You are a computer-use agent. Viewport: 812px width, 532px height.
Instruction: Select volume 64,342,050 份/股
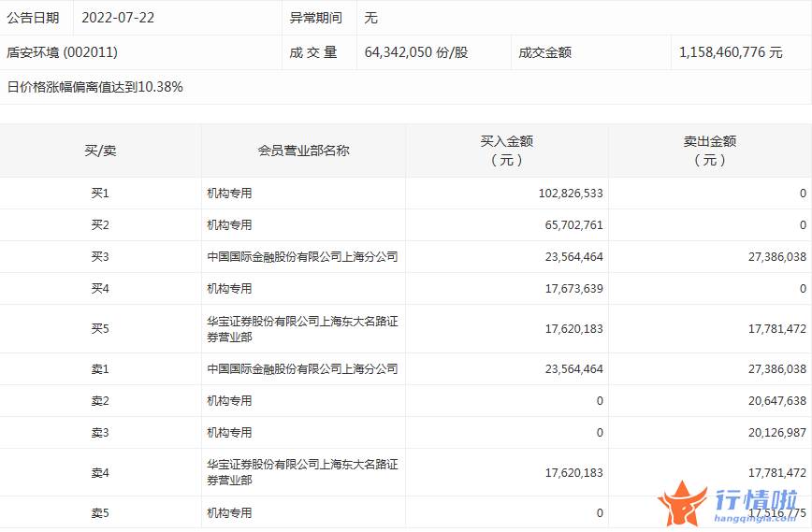[416, 52]
